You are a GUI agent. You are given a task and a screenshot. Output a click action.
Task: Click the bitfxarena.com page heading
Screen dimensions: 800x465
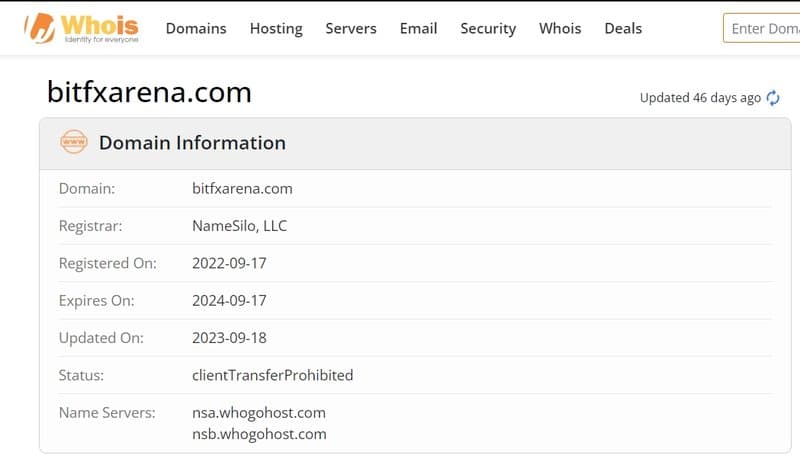[149, 92]
